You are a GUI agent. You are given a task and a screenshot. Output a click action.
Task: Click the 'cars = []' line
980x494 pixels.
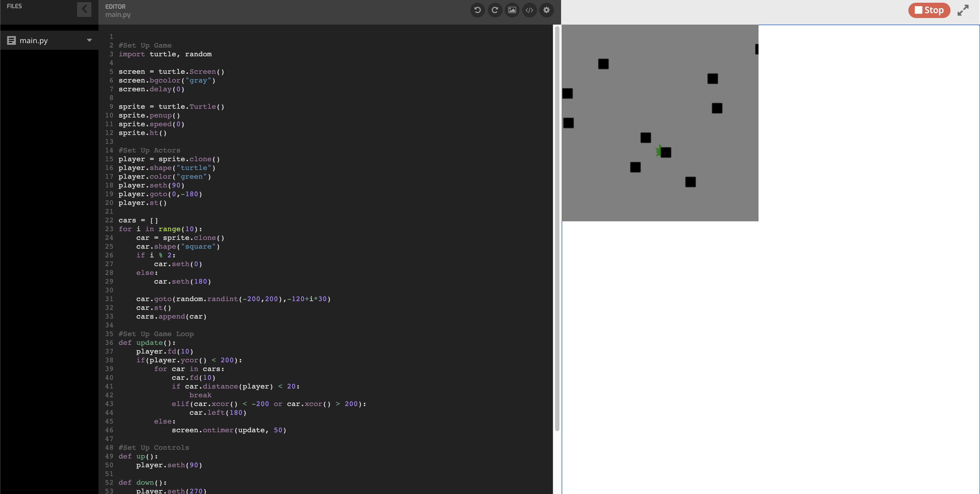(x=138, y=220)
